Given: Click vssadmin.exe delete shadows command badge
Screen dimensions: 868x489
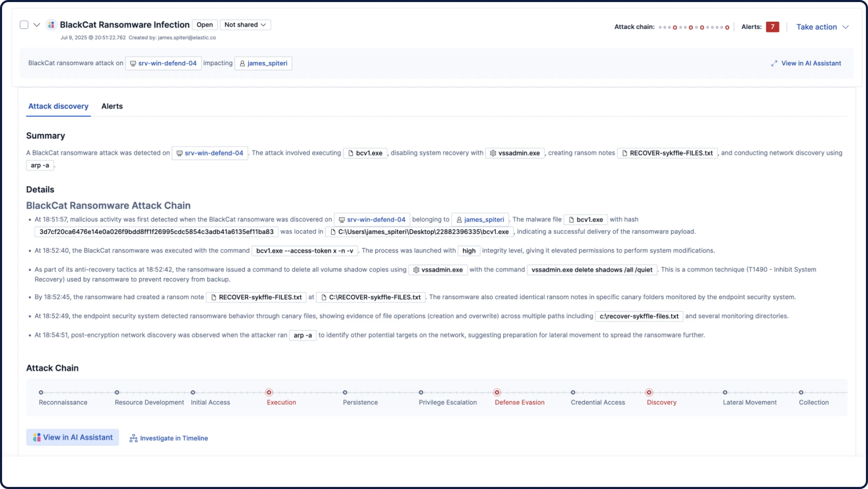Looking at the screenshot, I should (592, 270).
